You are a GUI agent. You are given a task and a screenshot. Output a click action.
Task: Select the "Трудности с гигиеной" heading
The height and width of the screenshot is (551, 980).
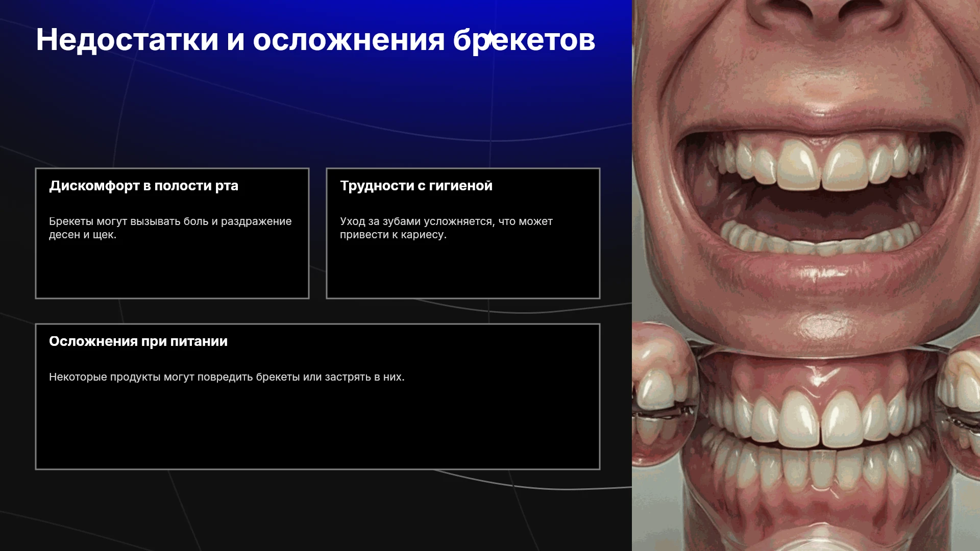pyautogui.click(x=416, y=186)
